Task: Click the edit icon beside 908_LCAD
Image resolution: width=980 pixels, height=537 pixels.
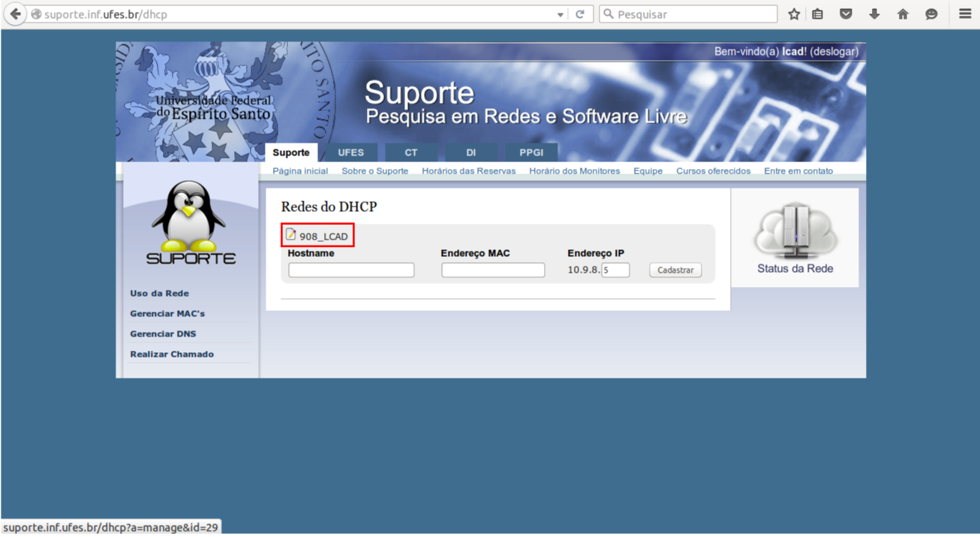Action: [290, 235]
